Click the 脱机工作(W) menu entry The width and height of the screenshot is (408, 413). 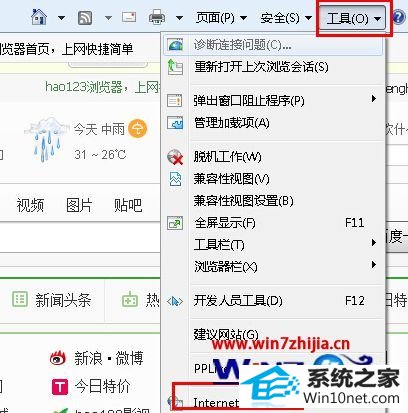click(273, 157)
